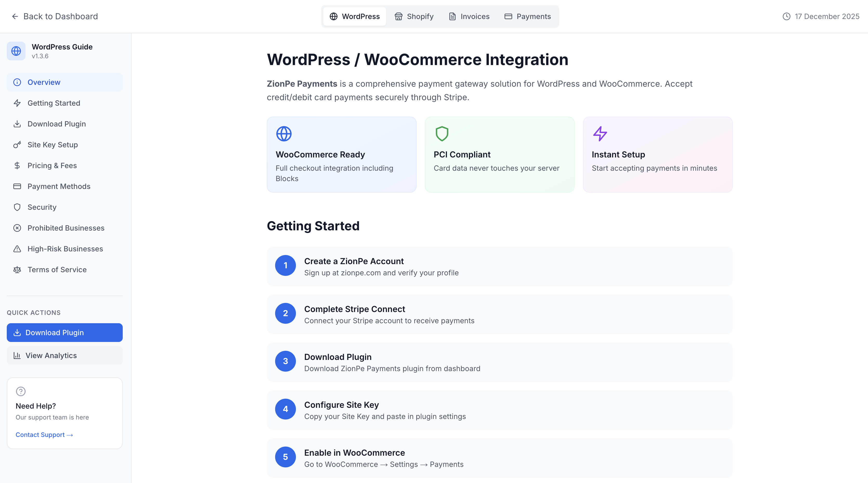Viewport: 868px width, 483px height.
Task: Click the green shield PCI Compliant icon
Action: pyautogui.click(x=442, y=134)
